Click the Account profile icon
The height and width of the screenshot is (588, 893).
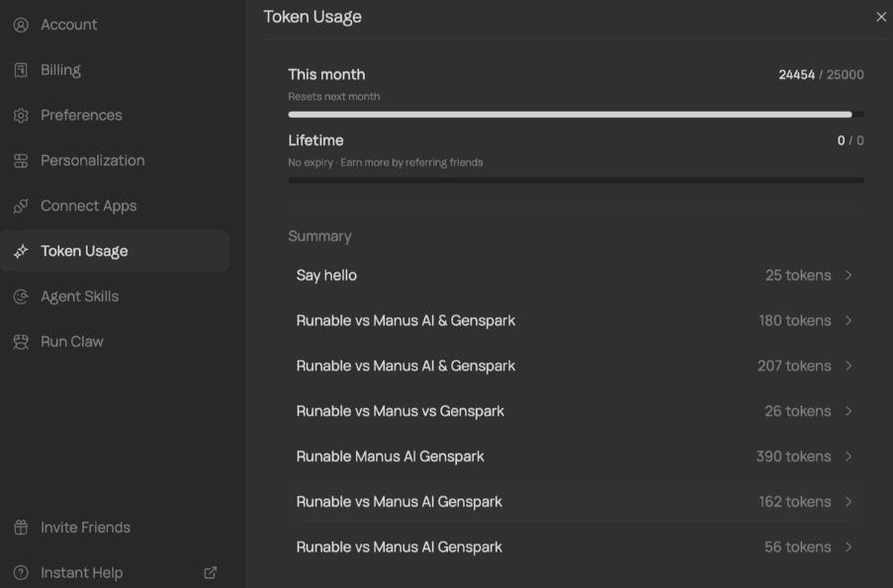[x=21, y=25]
